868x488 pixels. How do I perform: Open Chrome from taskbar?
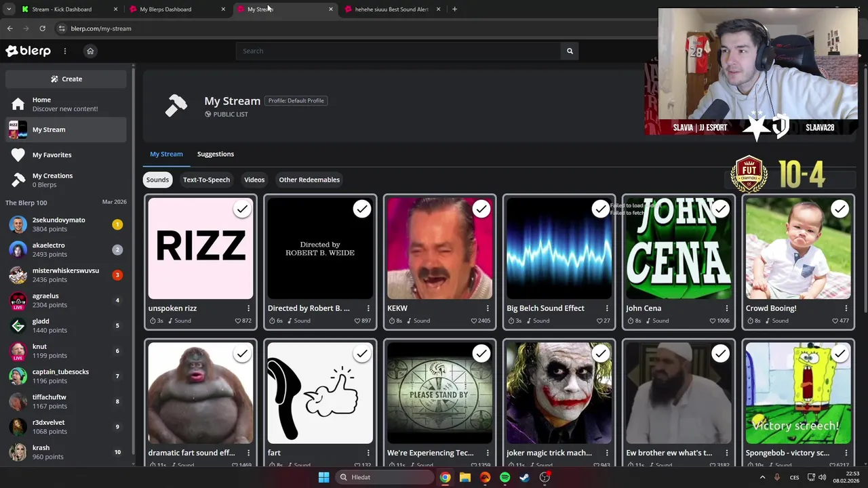point(445,477)
